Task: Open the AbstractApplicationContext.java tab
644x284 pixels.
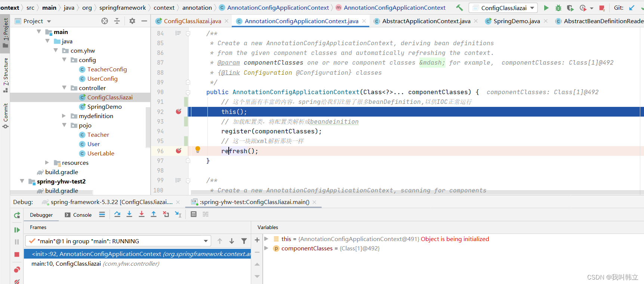Action: (x=426, y=21)
